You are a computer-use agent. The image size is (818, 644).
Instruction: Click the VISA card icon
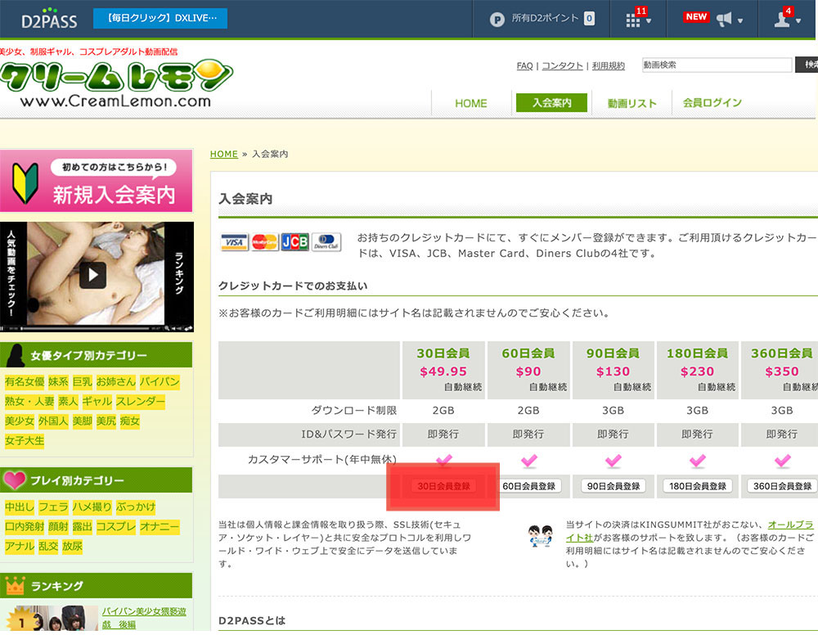pos(234,242)
